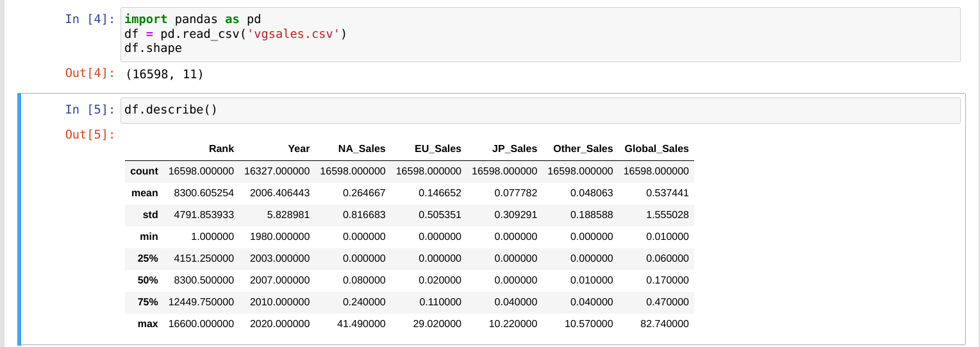This screenshot has height=347, width=980.
Task: Click the '25%' row label
Action: [148, 258]
